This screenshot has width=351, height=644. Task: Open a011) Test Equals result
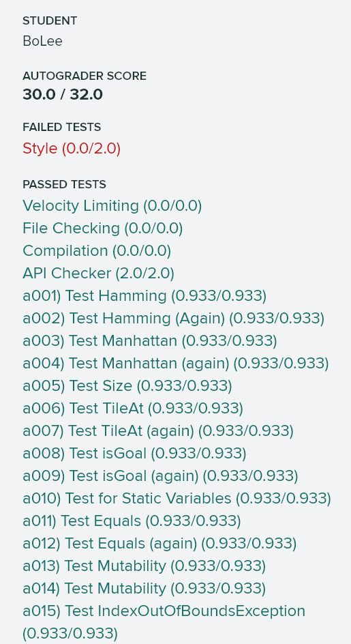pos(132,522)
